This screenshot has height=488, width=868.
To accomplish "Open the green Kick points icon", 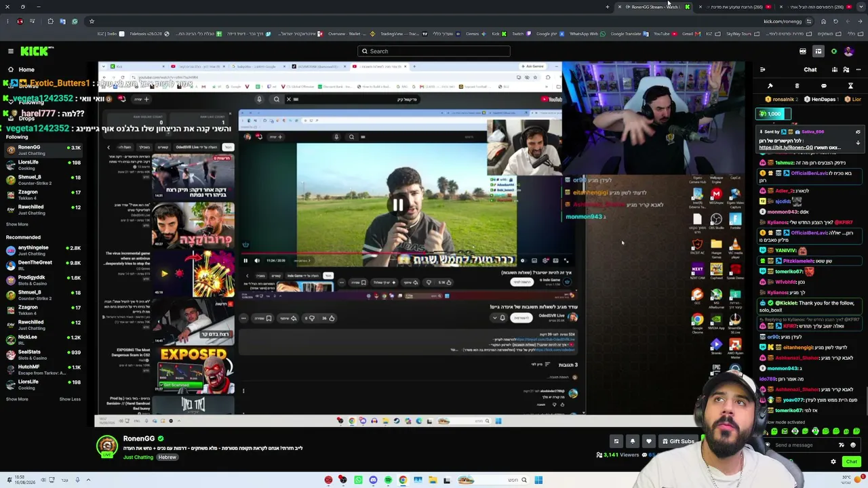I will click(834, 52).
